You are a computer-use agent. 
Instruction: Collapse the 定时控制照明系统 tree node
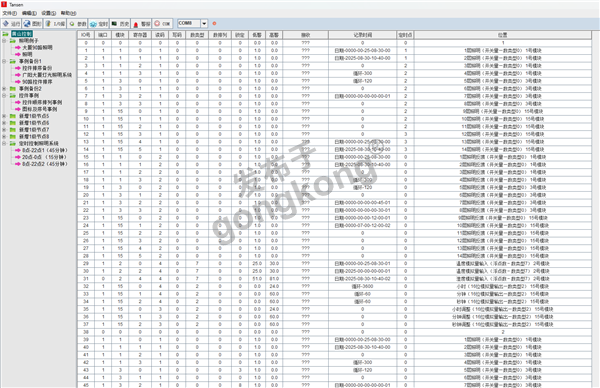(4, 143)
